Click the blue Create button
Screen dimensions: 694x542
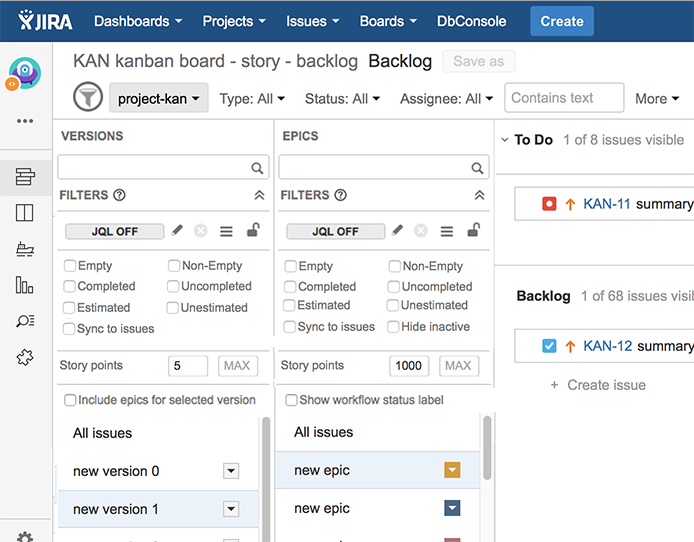pyautogui.click(x=562, y=21)
